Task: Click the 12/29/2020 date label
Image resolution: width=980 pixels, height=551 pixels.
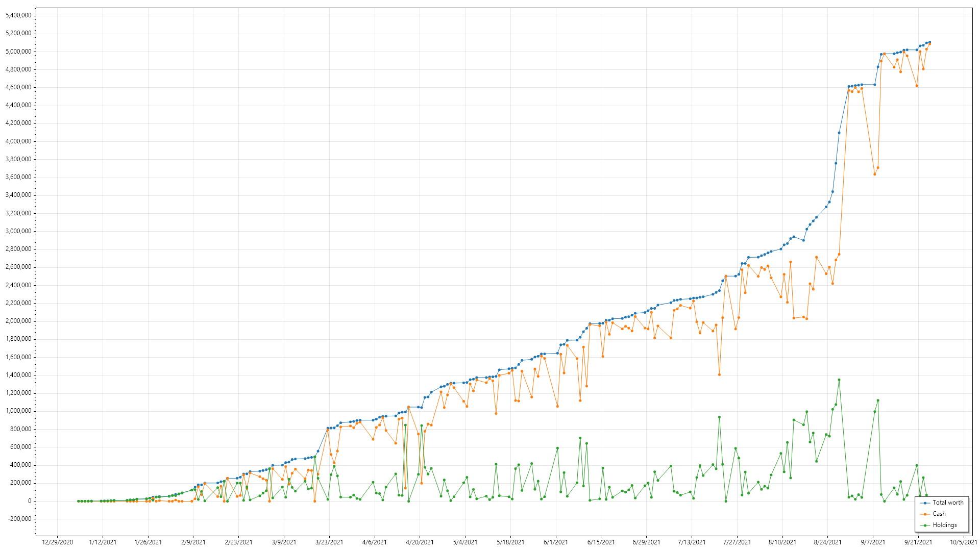Action: click(57, 542)
